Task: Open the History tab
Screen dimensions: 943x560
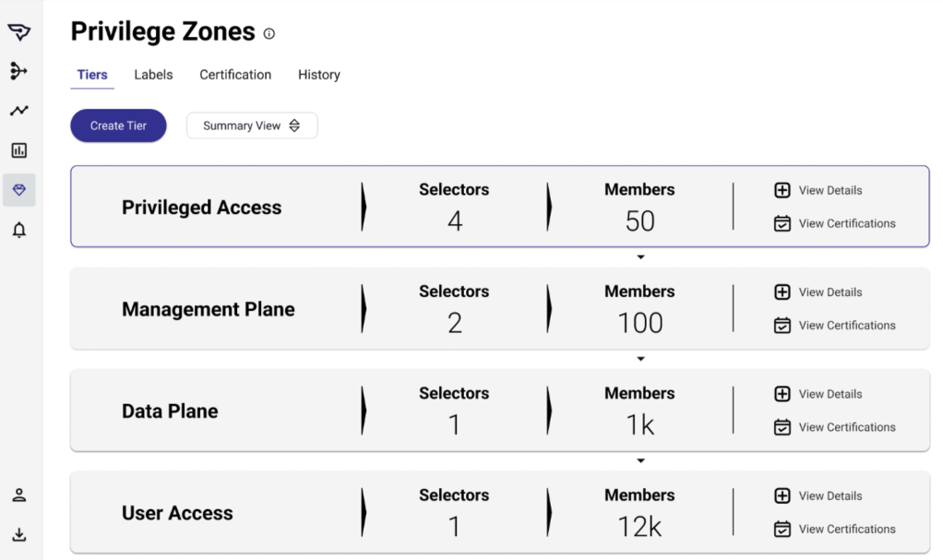Action: (x=318, y=75)
